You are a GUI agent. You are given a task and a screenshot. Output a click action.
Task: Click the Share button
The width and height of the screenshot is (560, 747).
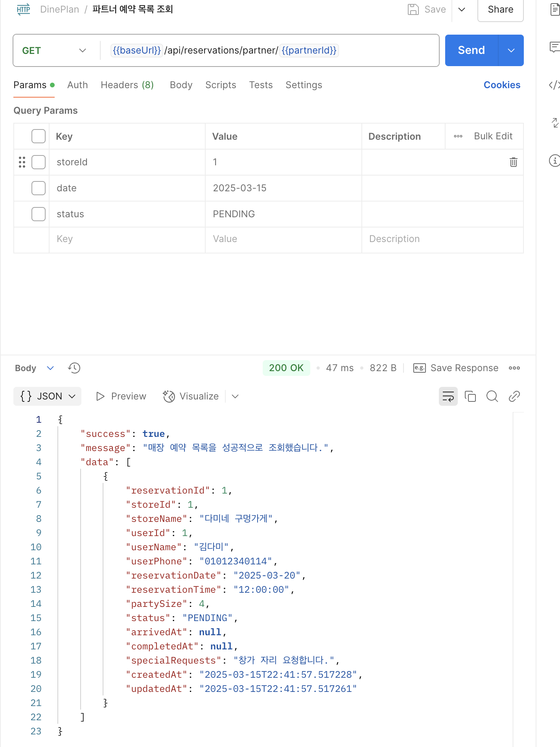tap(500, 9)
